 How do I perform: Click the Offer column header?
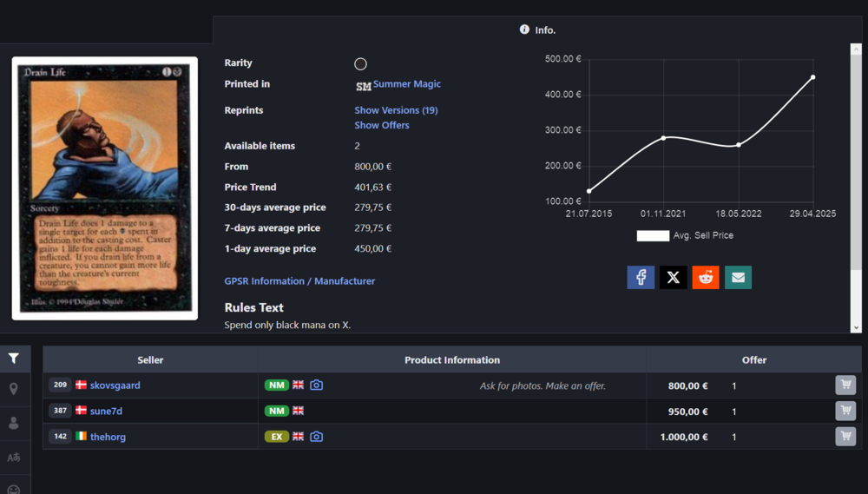[754, 360]
